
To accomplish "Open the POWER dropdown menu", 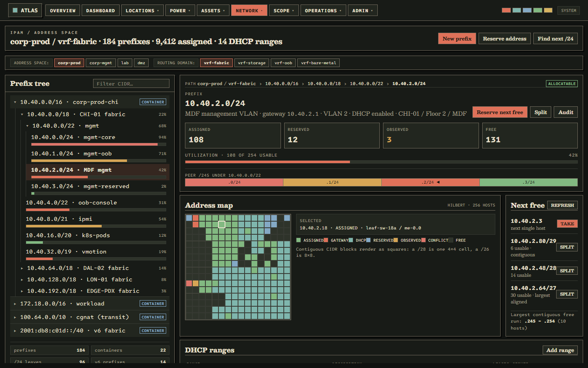I will 180,11.
